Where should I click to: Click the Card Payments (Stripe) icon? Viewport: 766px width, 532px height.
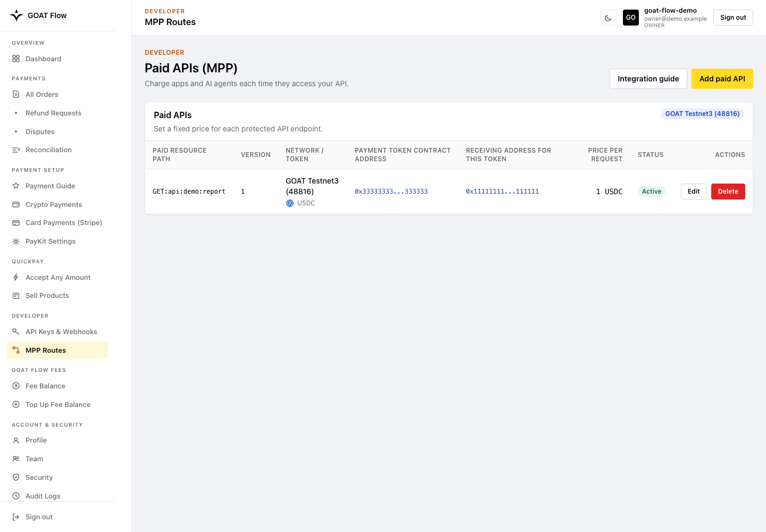(16, 223)
